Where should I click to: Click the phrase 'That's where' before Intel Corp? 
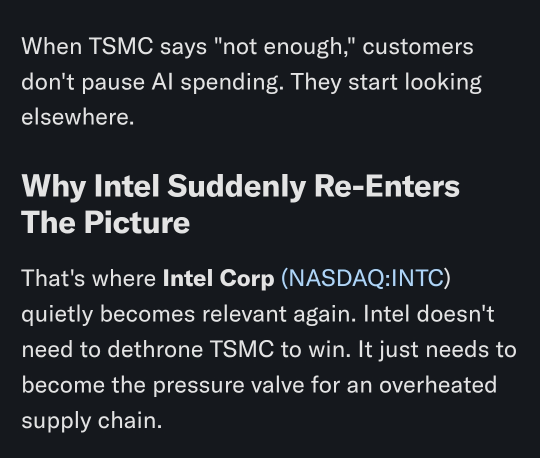click(89, 278)
